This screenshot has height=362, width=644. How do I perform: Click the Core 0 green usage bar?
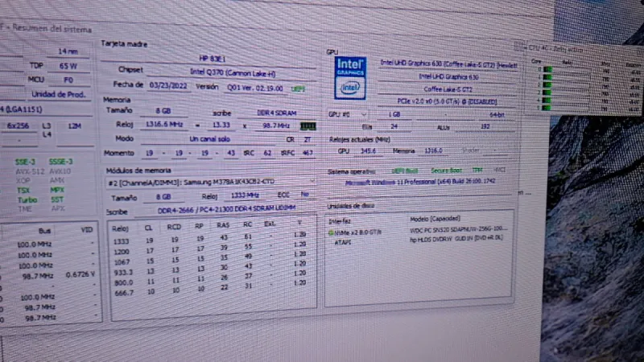click(x=547, y=69)
